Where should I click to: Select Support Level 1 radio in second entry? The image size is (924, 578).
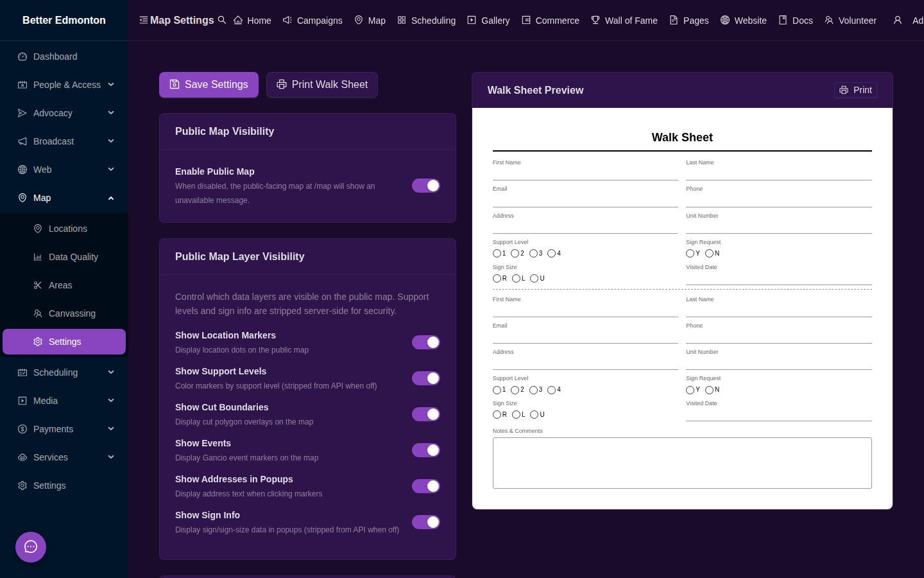[497, 390]
